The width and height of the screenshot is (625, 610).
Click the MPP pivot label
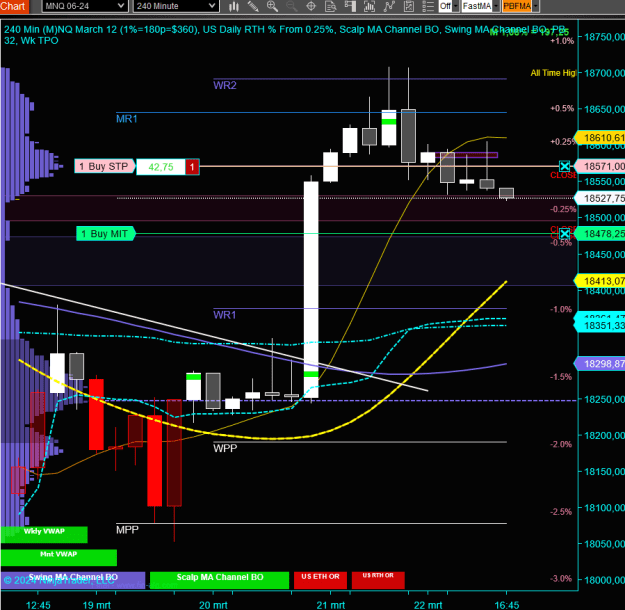pos(127,529)
